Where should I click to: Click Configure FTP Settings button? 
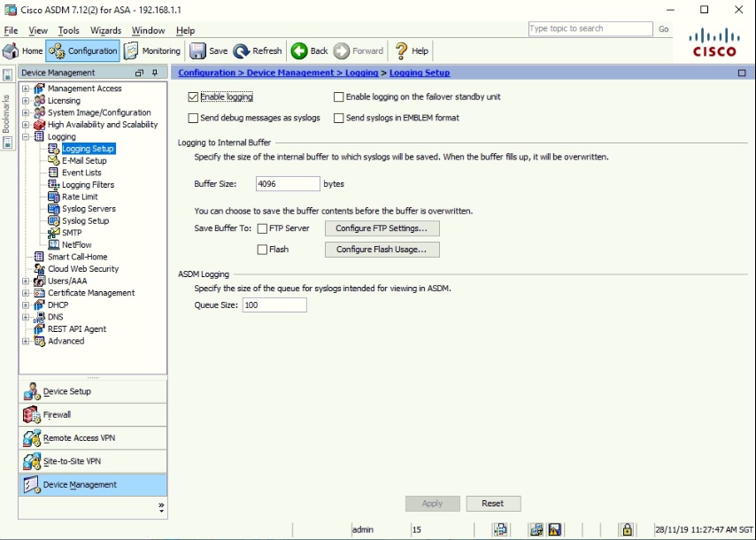coord(382,228)
